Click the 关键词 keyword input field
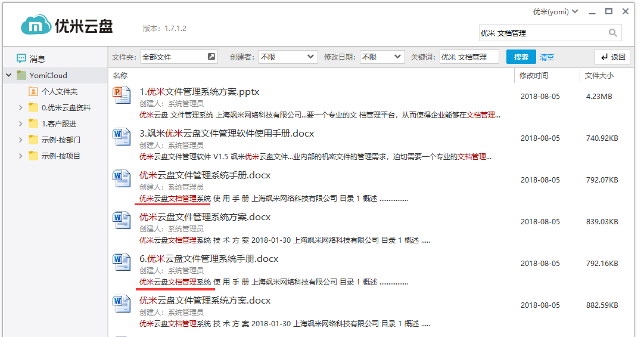 pyautogui.click(x=469, y=57)
